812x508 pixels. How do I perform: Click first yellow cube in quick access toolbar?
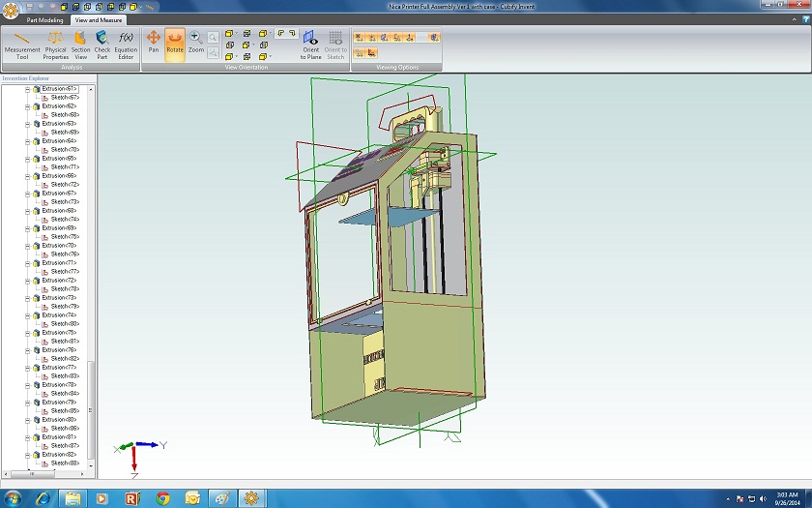coord(64,7)
